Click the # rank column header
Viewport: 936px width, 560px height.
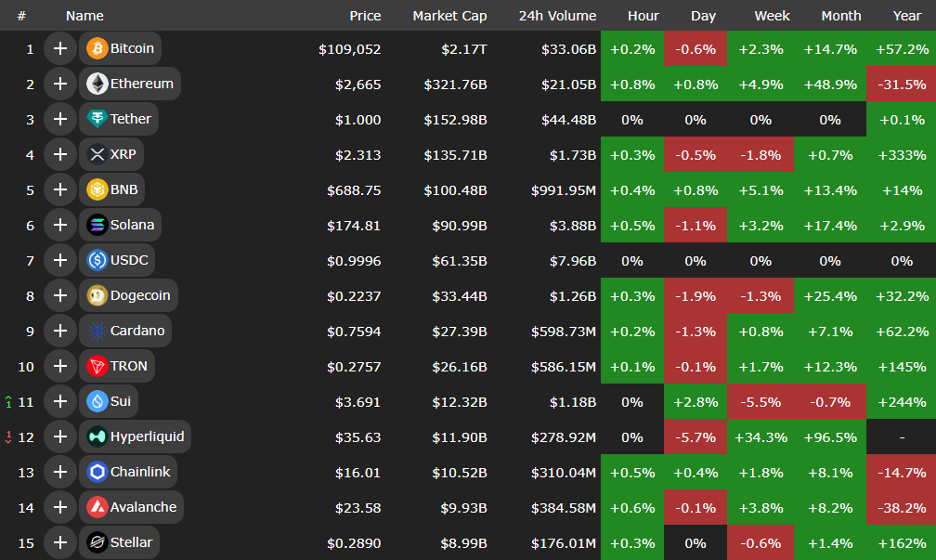click(21, 16)
